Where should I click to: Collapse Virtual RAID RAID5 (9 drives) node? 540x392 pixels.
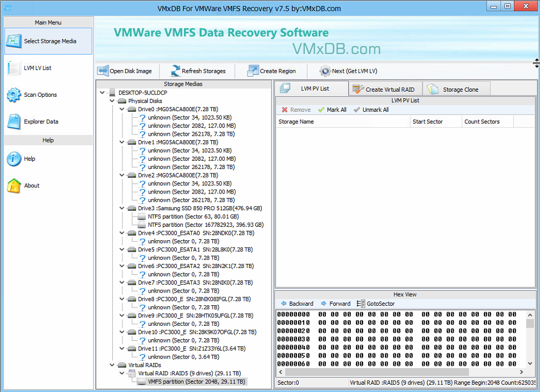click(x=122, y=374)
